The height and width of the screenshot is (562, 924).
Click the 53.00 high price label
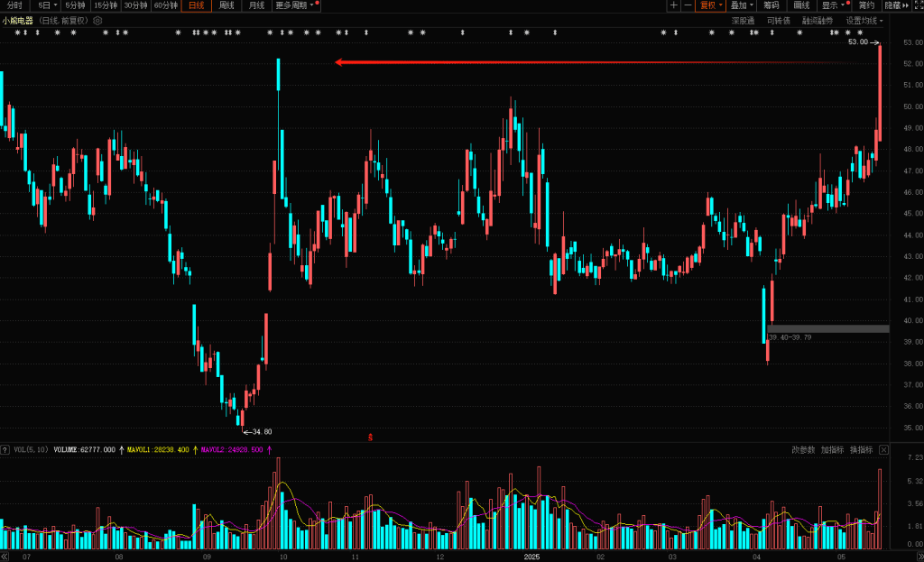(858, 41)
